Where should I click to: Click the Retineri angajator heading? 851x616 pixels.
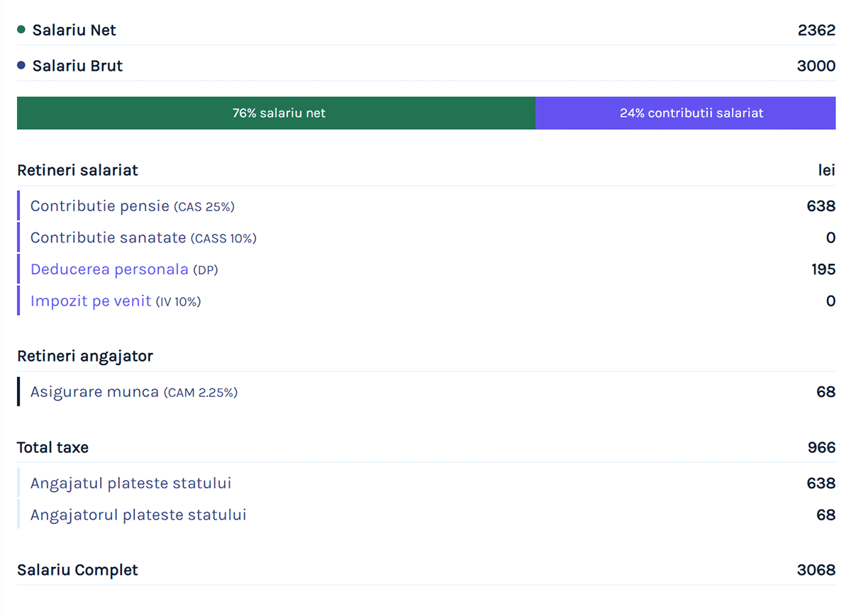click(85, 356)
